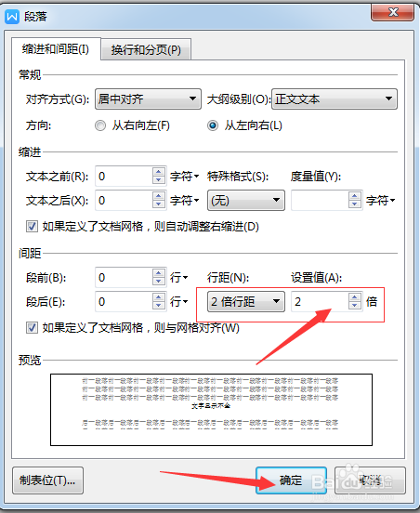Image resolution: width=420 pixels, height=513 pixels.
Task: Increase 段前 spacing with up arrow
Action: pyautogui.click(x=159, y=273)
